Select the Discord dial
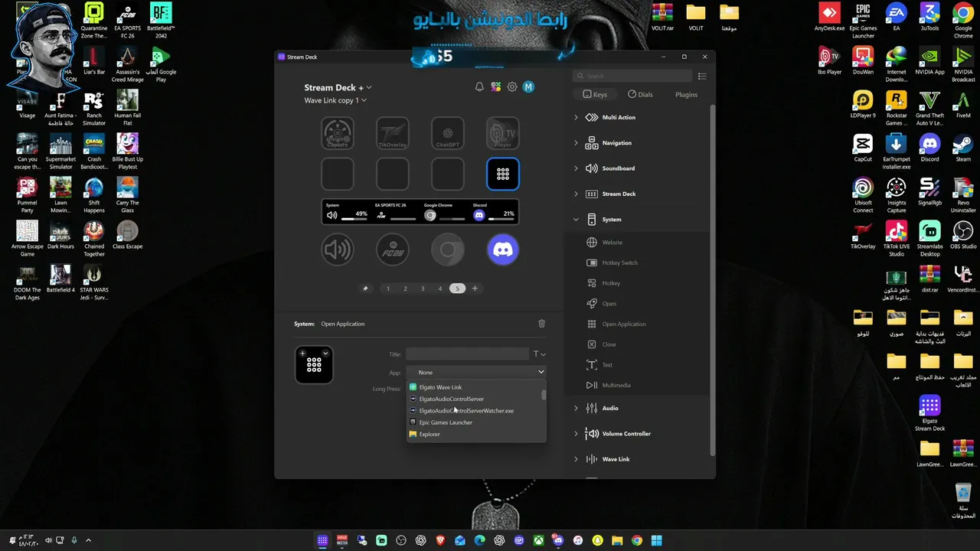This screenshot has width=980, height=551. pyautogui.click(x=503, y=249)
